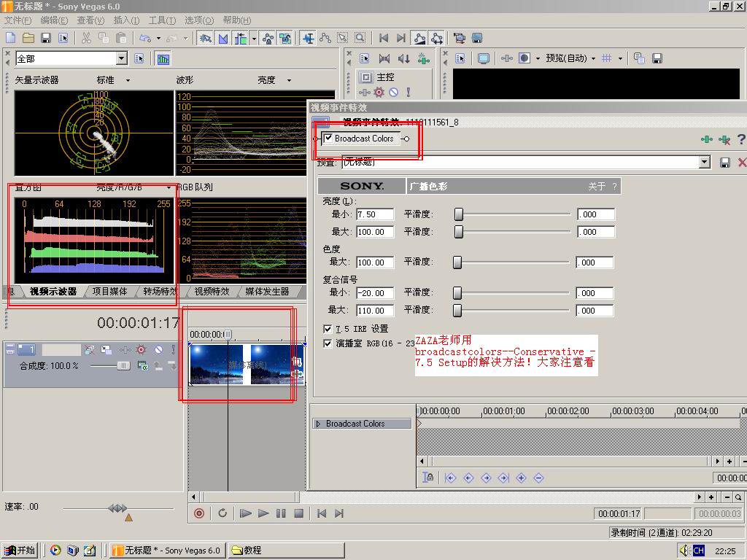Image resolution: width=747 pixels, height=560 pixels.
Task: Open master bus FX gear icon
Action: [379, 93]
